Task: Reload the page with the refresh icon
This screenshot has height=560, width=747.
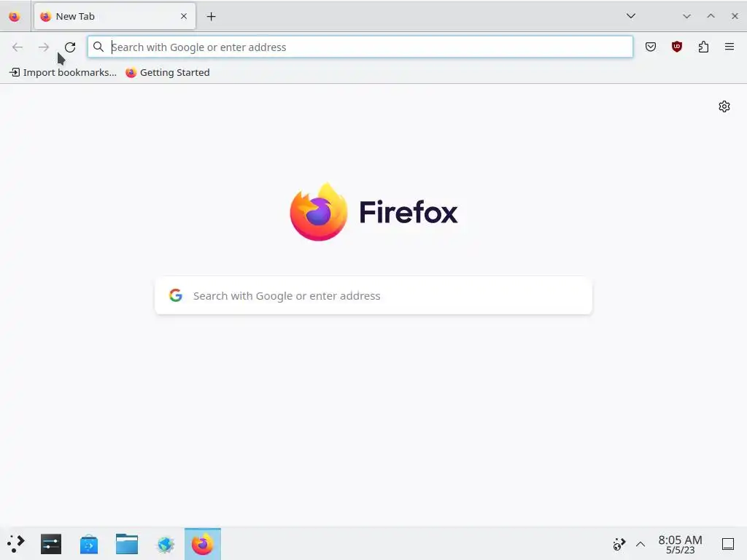Action: click(70, 47)
